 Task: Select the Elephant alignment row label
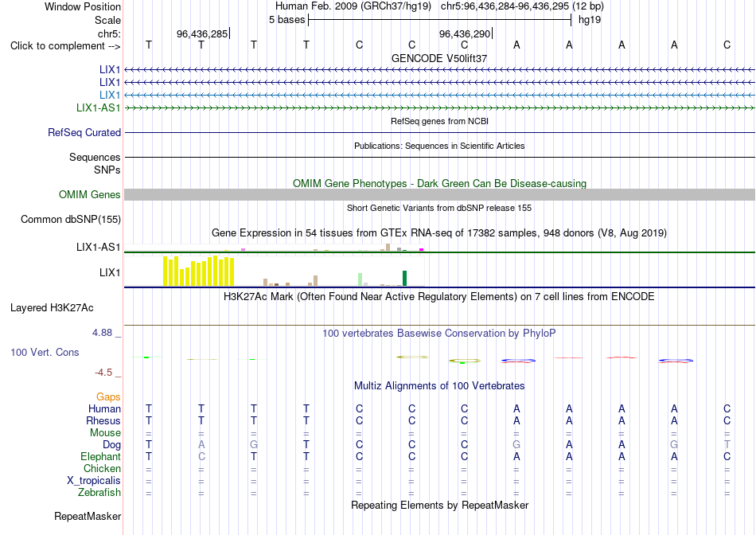tap(100, 456)
